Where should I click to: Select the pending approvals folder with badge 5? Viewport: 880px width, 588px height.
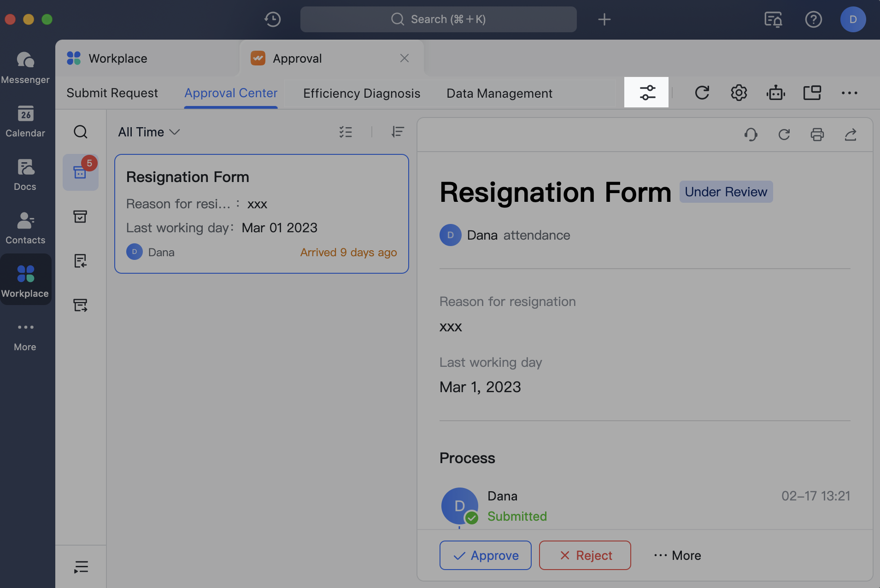[x=81, y=172]
